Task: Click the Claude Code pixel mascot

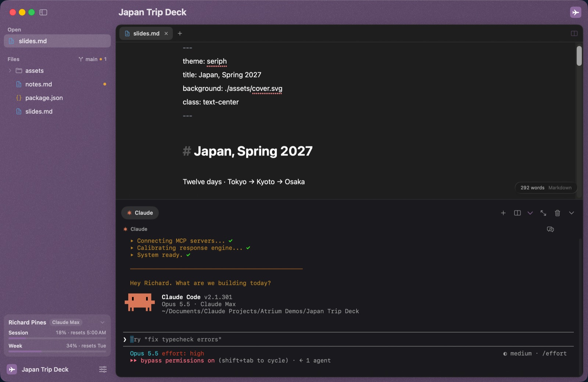Action: (x=139, y=302)
